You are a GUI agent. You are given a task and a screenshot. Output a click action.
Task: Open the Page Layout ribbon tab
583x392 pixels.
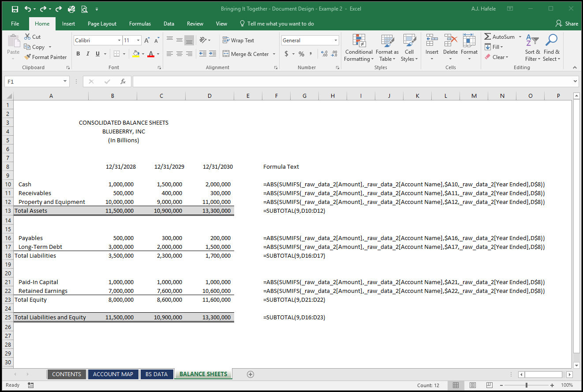click(102, 24)
